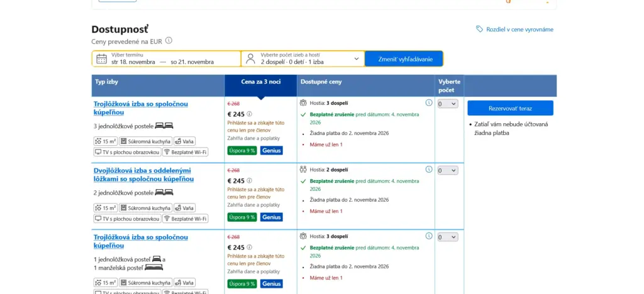Click Žiadna platba do 2. novembra 2026 in third row

click(x=349, y=266)
